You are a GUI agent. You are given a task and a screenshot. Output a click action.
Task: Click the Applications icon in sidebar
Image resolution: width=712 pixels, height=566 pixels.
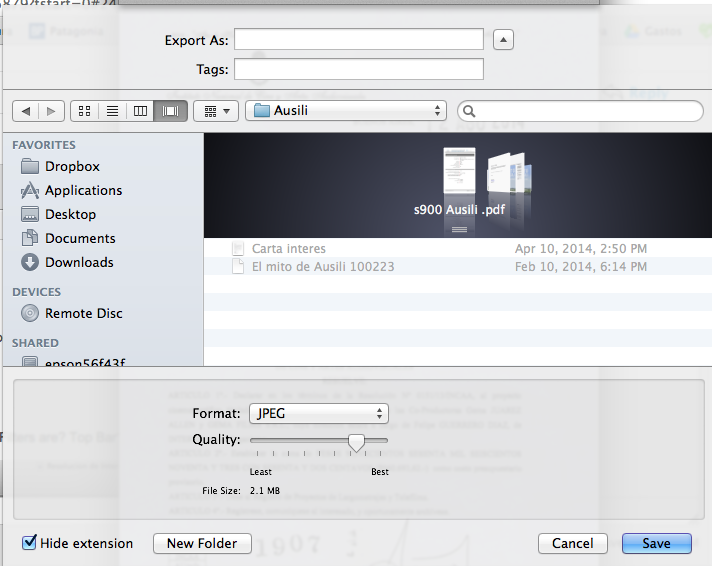30,190
